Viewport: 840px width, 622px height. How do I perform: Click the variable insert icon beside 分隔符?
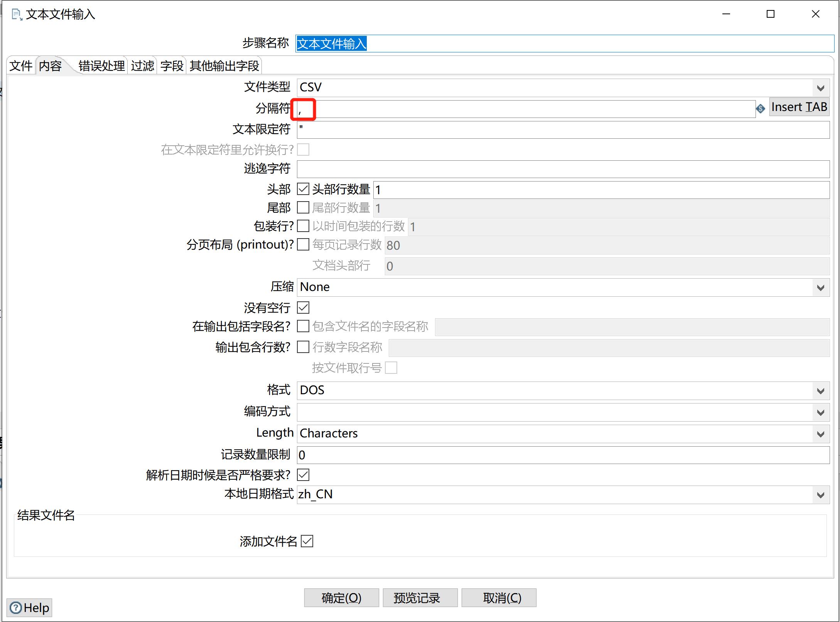761,109
